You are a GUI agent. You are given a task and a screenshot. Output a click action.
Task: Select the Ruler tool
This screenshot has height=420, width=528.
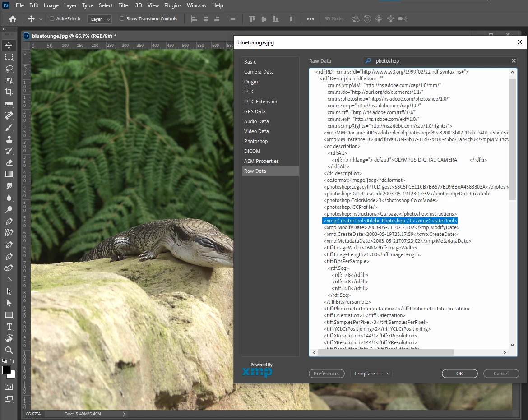coord(9,104)
